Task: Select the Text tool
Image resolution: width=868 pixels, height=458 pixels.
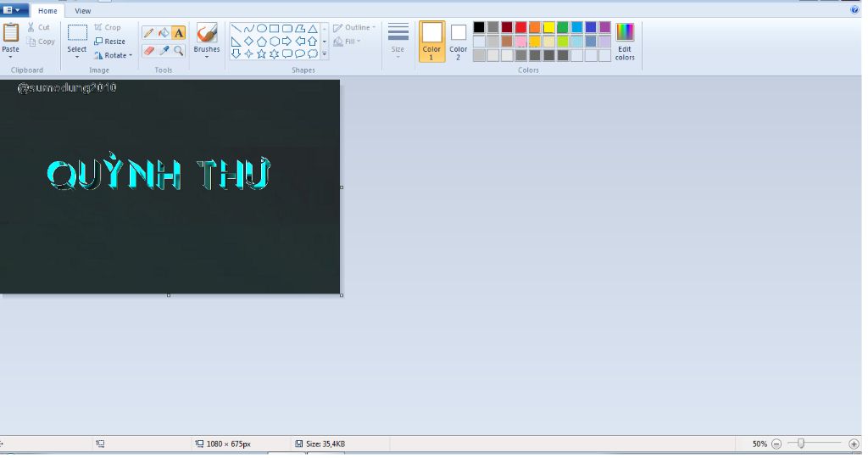Action: click(x=178, y=33)
